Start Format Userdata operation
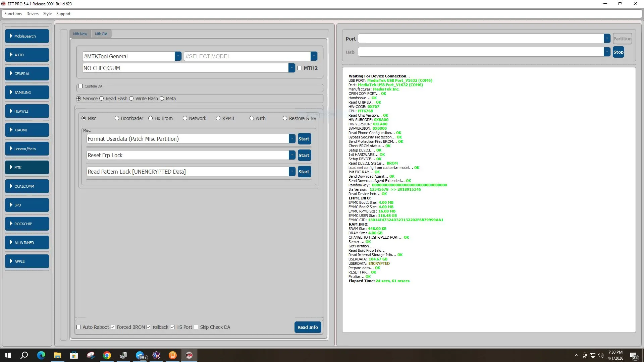The image size is (644, 362). click(304, 139)
